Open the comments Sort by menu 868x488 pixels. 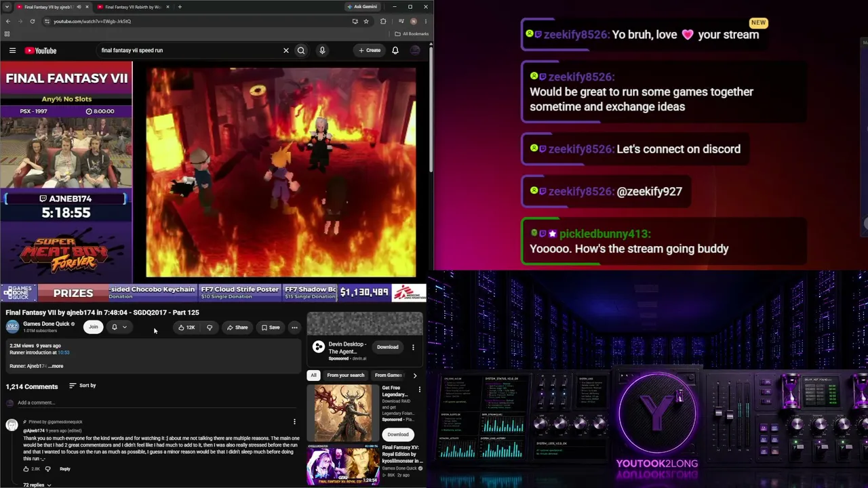click(83, 386)
